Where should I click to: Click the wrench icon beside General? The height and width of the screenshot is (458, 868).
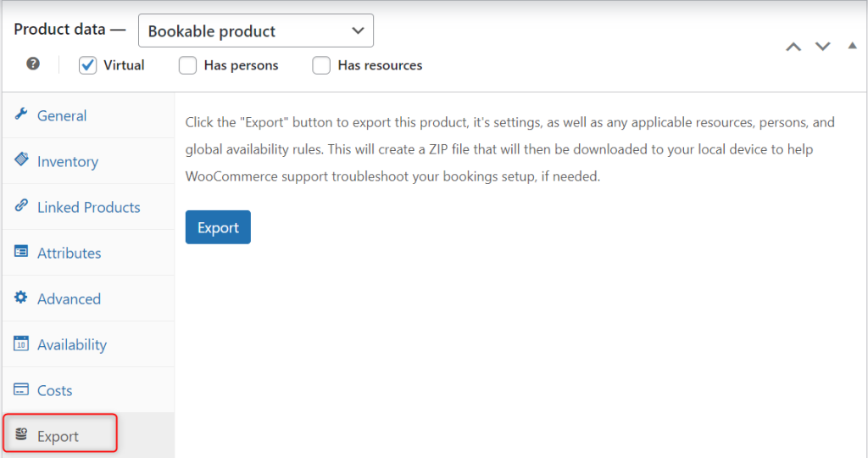click(21, 114)
